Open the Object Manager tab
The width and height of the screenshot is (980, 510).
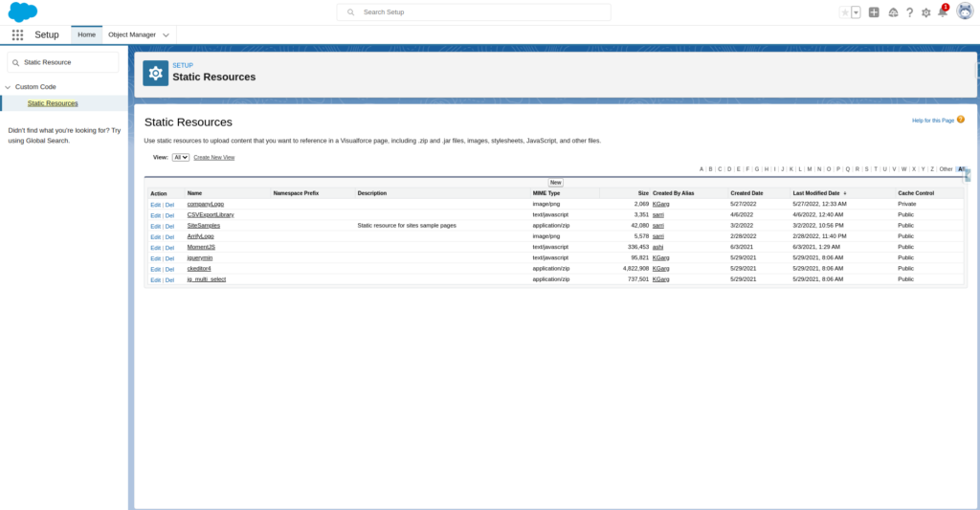pyautogui.click(x=132, y=35)
